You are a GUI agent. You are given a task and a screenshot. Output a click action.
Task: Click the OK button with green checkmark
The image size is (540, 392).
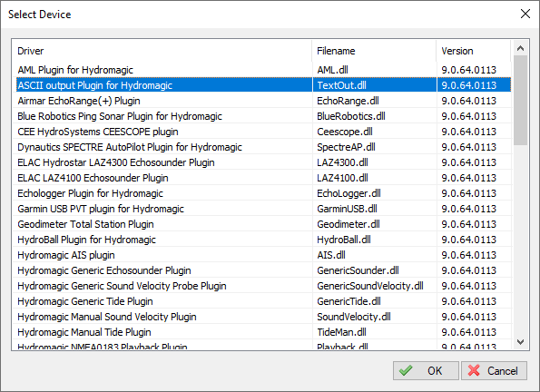pos(426,370)
